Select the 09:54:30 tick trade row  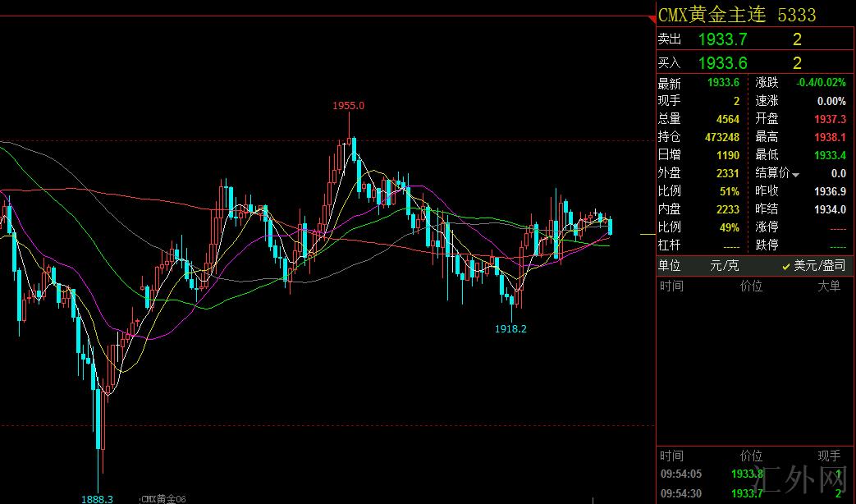tap(755, 493)
